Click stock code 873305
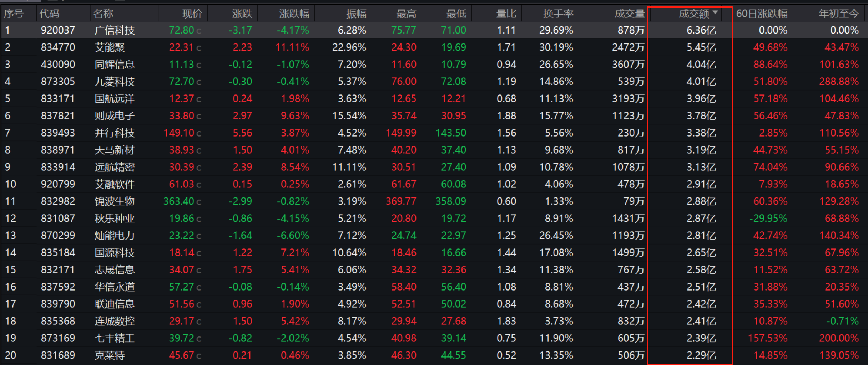Screen dimensions: 868x365 coord(58,82)
